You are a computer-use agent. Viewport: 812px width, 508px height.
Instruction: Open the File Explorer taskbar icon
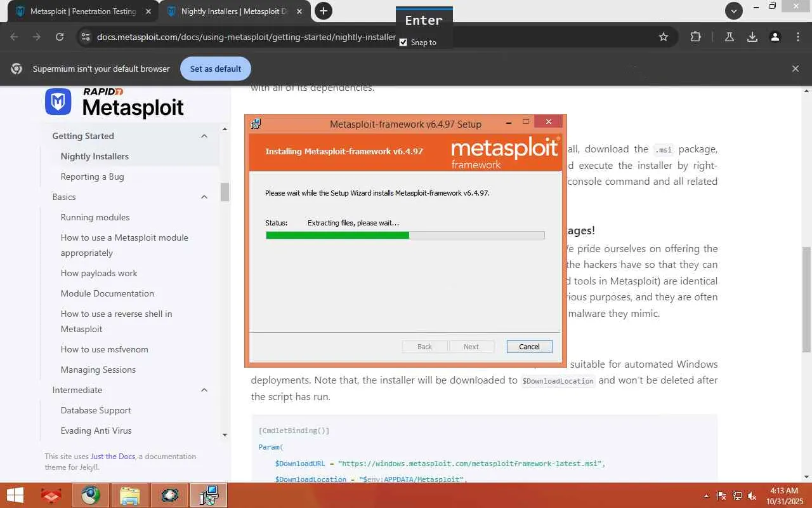(130, 495)
